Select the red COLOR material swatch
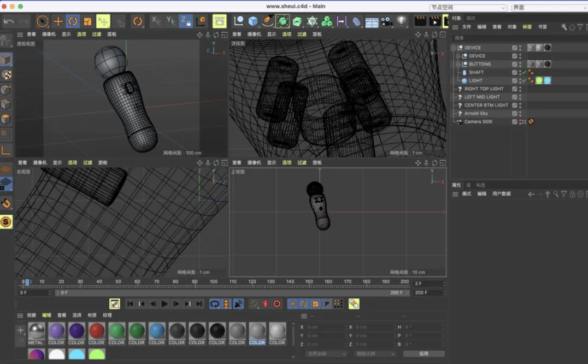This screenshot has width=588, height=364. (x=96, y=331)
